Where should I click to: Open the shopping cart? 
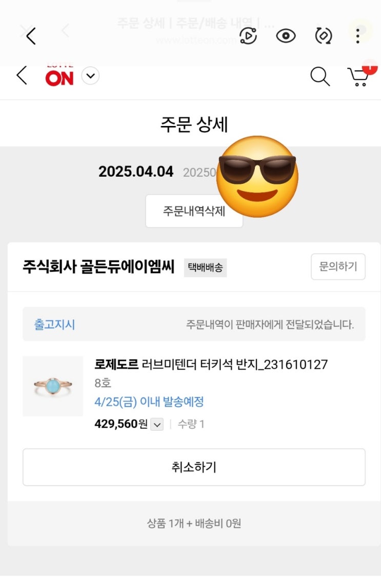click(x=358, y=77)
